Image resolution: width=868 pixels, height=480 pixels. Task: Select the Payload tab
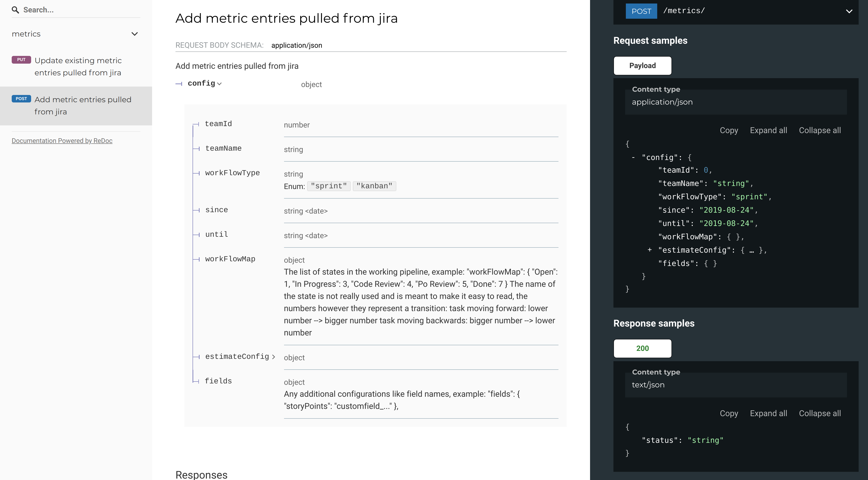pos(642,66)
